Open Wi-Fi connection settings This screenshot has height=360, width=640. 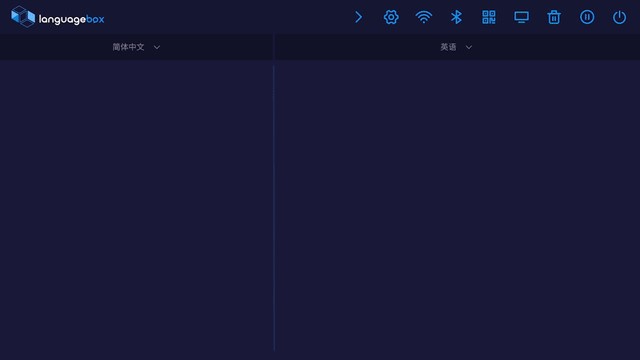point(424,17)
